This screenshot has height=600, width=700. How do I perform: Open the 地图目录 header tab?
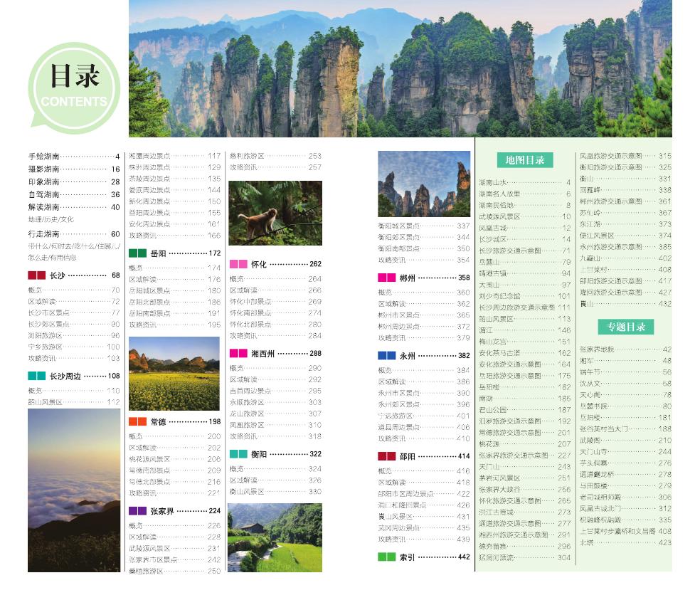pyautogui.click(x=524, y=160)
